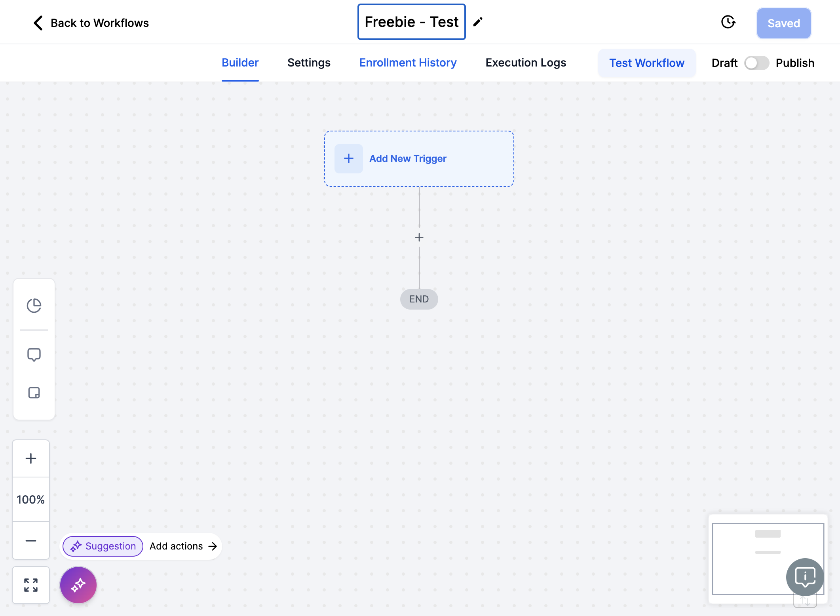The image size is (840, 616).
Task: Click the fit-to-screen expand icon
Action: (x=31, y=585)
